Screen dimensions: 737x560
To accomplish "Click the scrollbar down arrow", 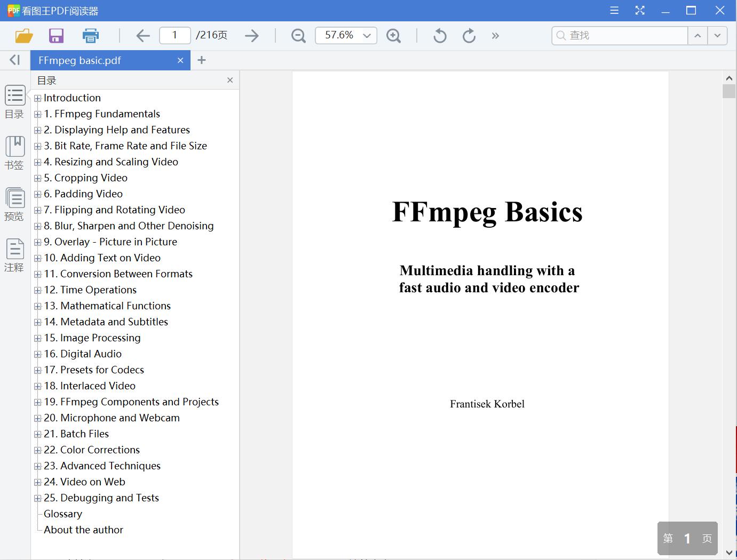I will point(729,553).
